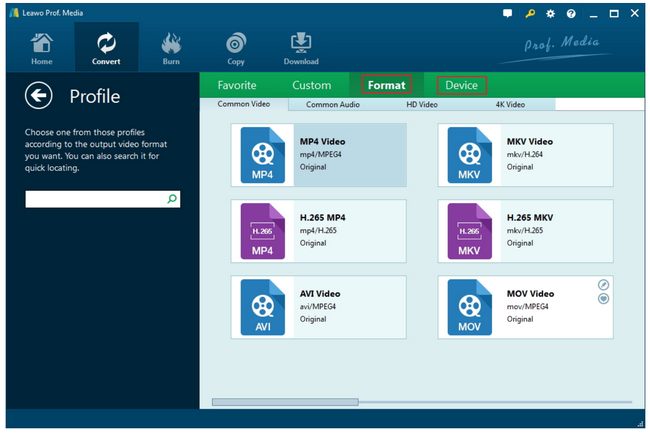Switch to the Device tab
Screen dimensions: 650x436
[461, 85]
